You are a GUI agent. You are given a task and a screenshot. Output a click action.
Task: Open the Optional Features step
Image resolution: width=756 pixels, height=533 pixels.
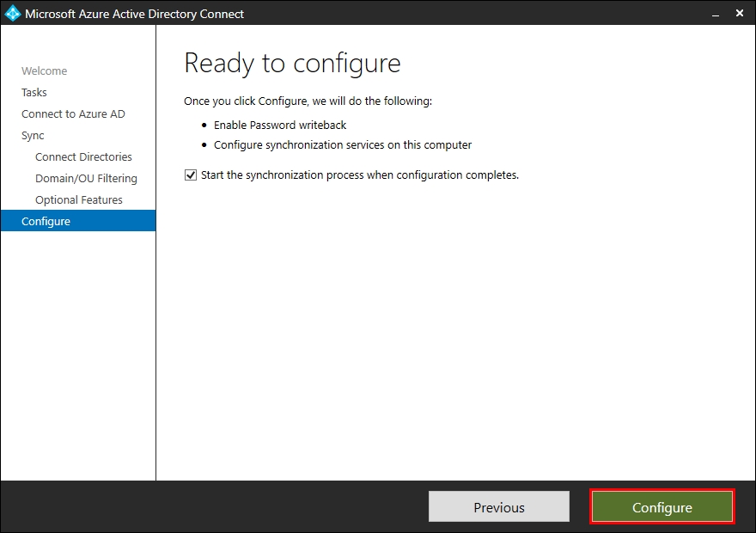pyautogui.click(x=80, y=199)
